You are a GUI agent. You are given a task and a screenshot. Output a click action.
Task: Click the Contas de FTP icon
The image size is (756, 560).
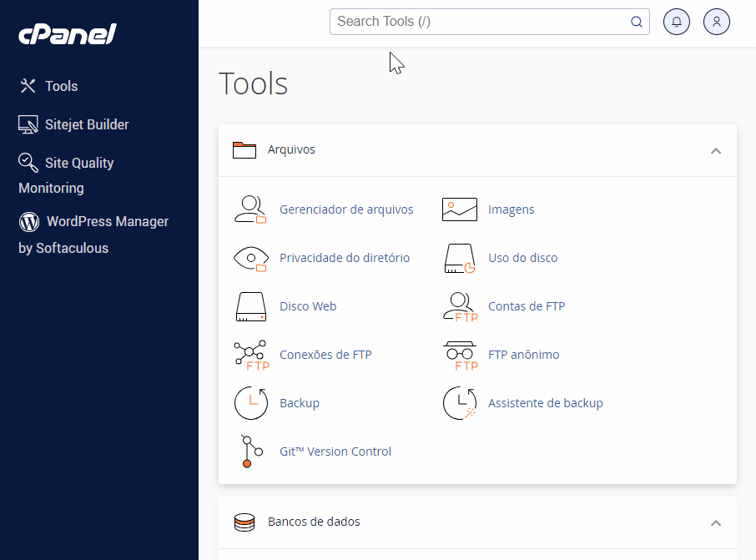460,307
